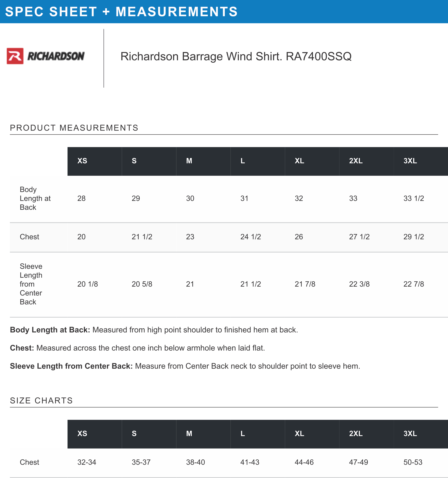
Task: Click sleeve length value 21 7/8
Action: (x=305, y=284)
